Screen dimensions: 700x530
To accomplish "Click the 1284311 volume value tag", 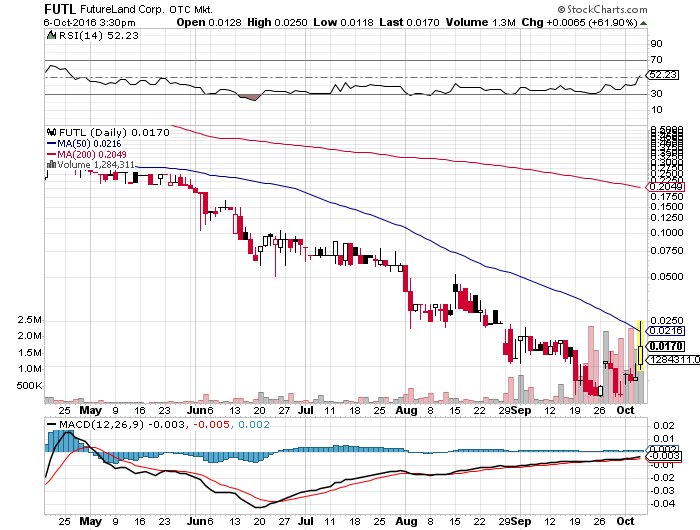I will coord(674,360).
